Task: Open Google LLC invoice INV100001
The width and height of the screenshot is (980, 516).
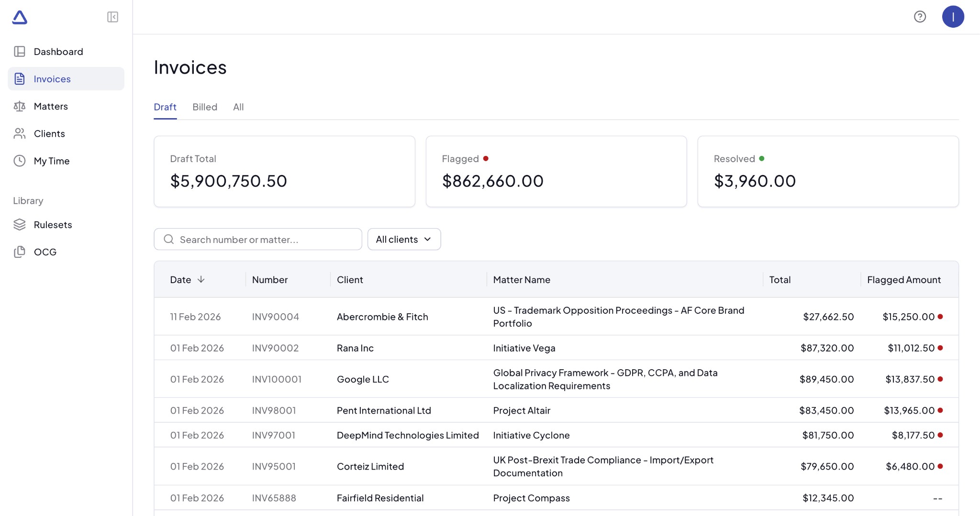Action: [277, 379]
